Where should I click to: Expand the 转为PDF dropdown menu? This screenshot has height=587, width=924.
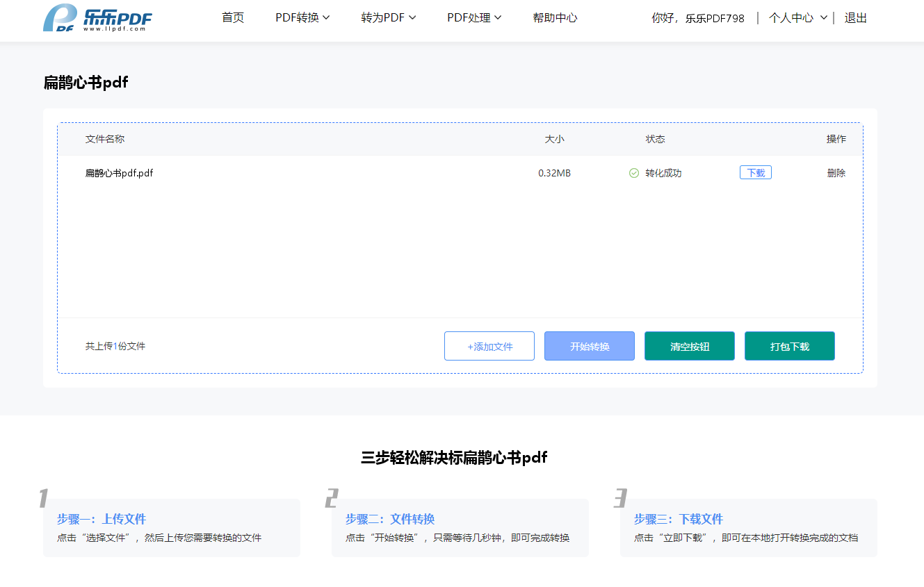tap(389, 18)
